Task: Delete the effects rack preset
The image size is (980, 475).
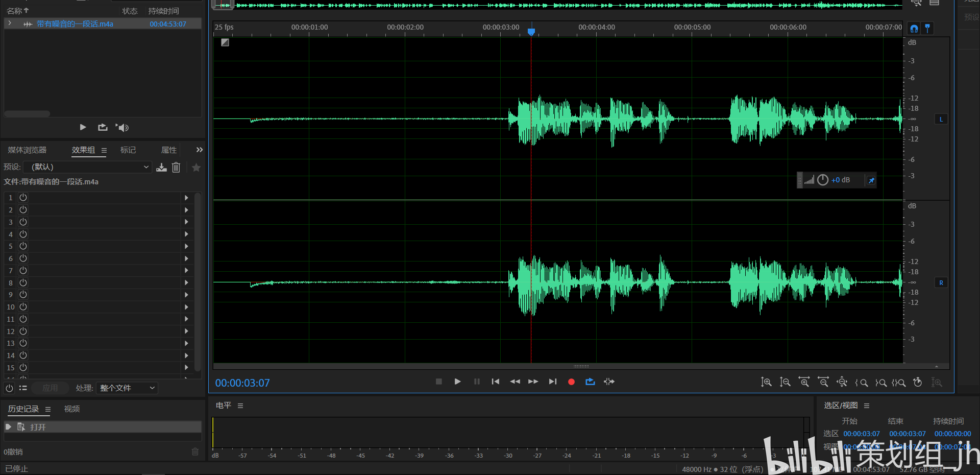Action: pos(176,168)
